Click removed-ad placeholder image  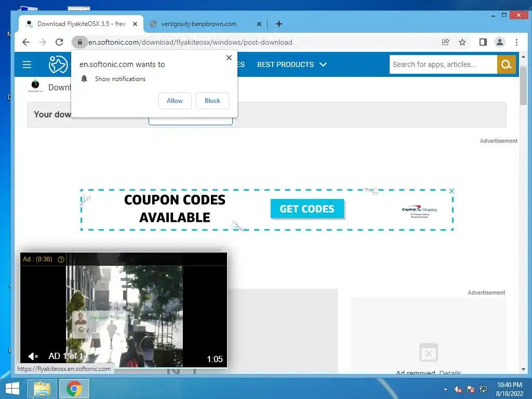tap(429, 353)
